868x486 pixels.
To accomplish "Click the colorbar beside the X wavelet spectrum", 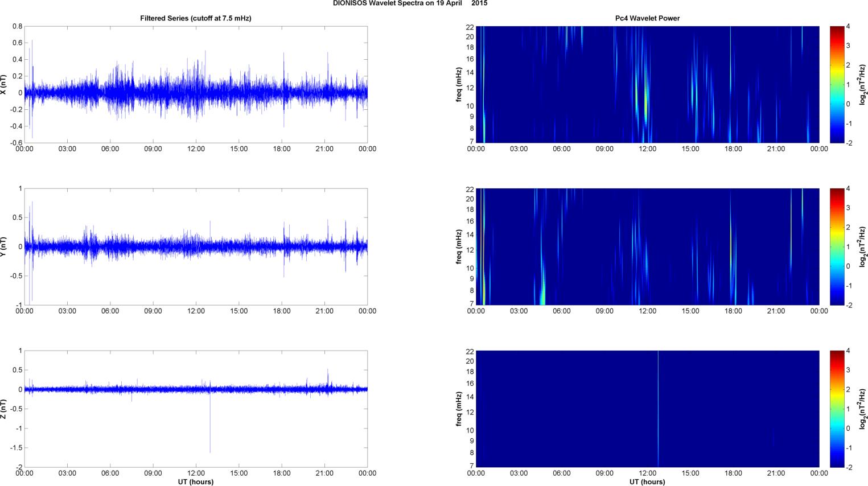I will pyautogui.click(x=837, y=84).
